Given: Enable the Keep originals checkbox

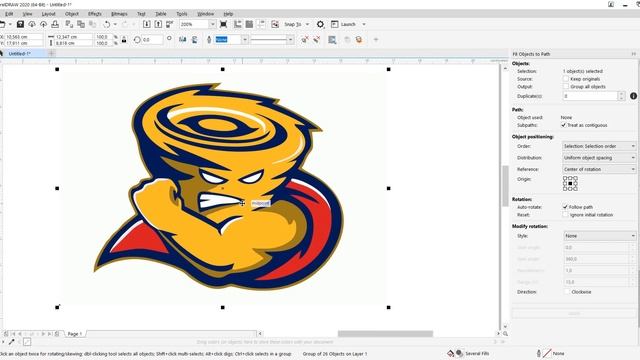Looking at the screenshot, I should tap(566, 79).
